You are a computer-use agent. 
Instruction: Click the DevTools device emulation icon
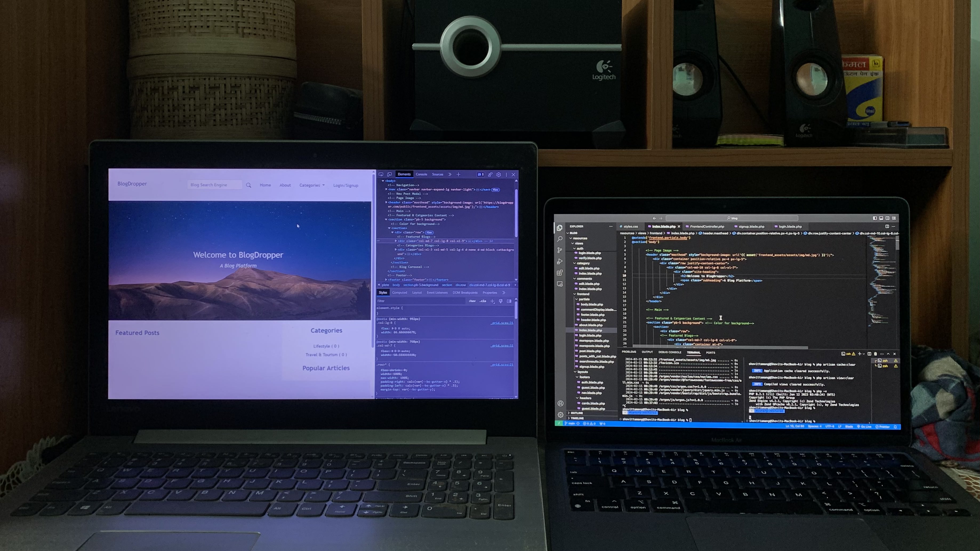(389, 175)
